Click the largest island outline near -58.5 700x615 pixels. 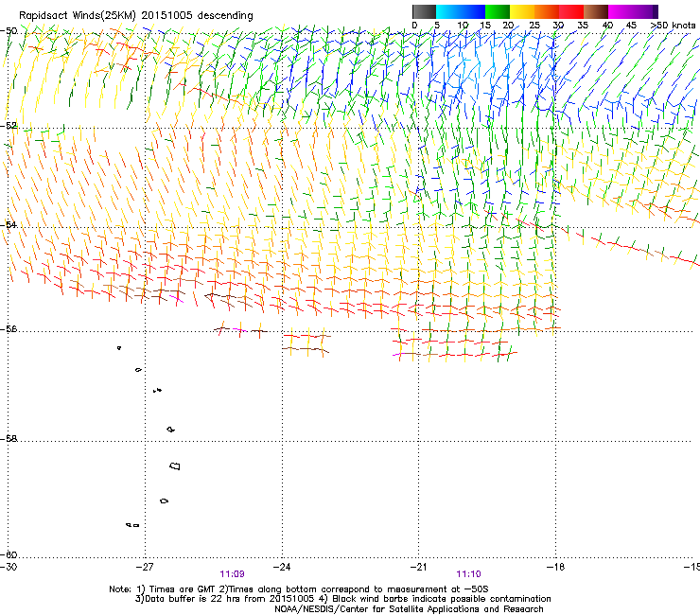[x=175, y=466]
